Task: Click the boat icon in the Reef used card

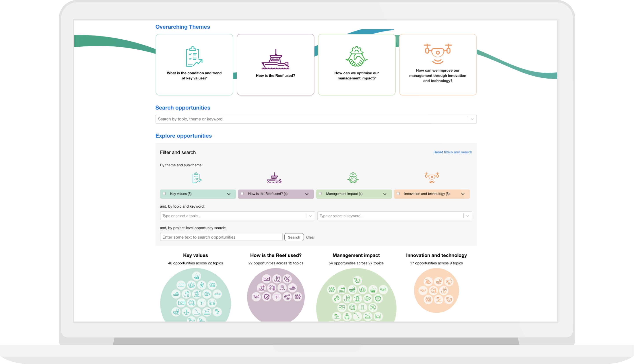Action: point(275,59)
